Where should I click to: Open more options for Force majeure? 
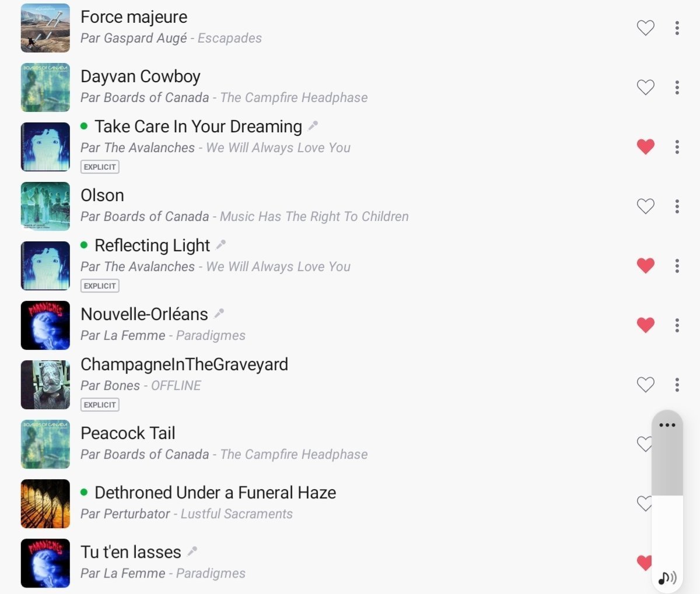(677, 28)
